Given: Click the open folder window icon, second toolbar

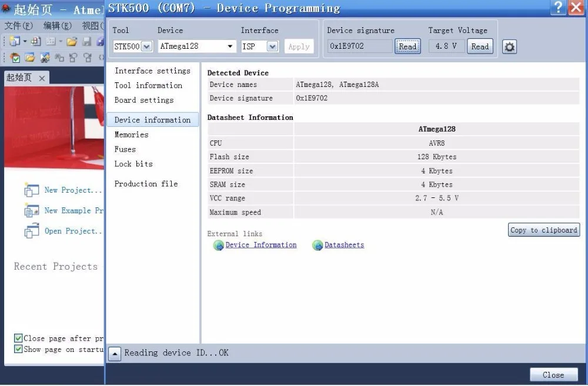Looking at the screenshot, I should click(x=29, y=58).
